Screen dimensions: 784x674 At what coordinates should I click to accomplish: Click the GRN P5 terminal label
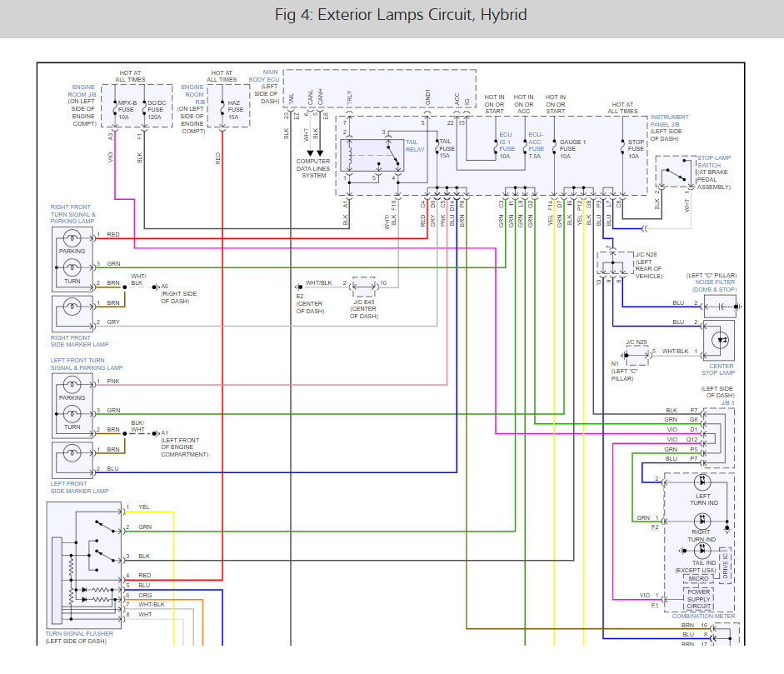coord(681,450)
